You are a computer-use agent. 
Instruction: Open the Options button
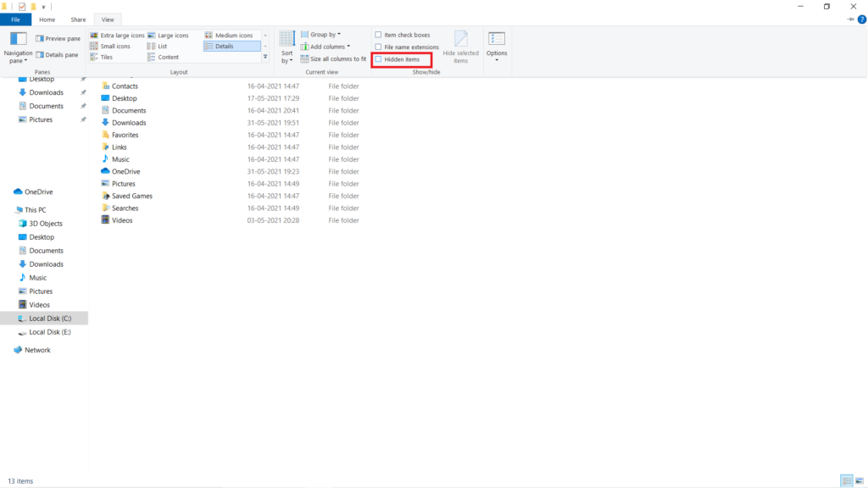click(497, 47)
